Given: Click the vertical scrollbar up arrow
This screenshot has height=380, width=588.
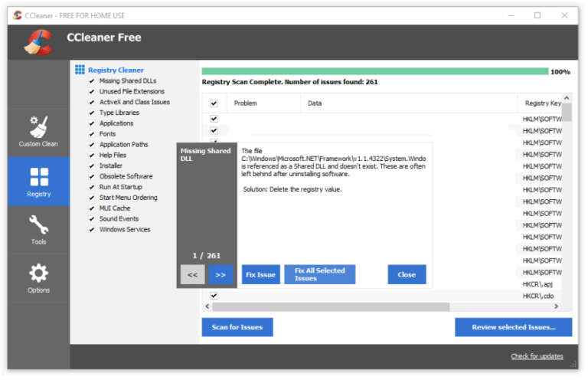Looking at the screenshot, I should tap(567, 98).
